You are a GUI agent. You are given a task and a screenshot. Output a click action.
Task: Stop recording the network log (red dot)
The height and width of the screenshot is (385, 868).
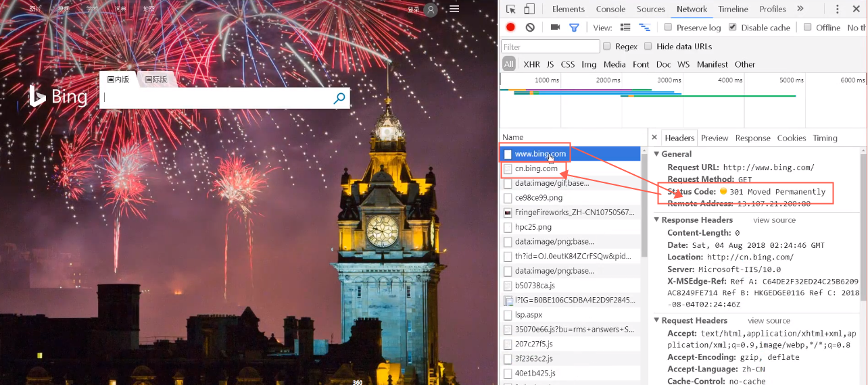510,27
